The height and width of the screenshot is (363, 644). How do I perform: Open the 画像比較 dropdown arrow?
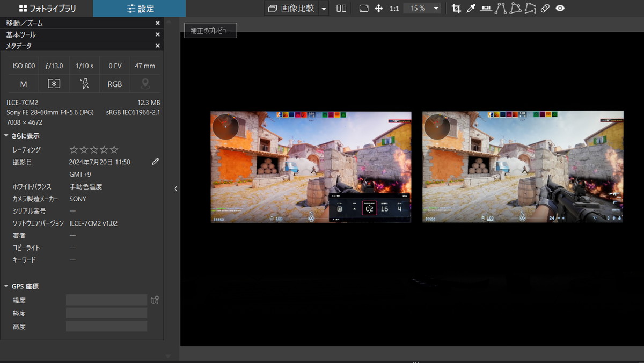coord(324,9)
